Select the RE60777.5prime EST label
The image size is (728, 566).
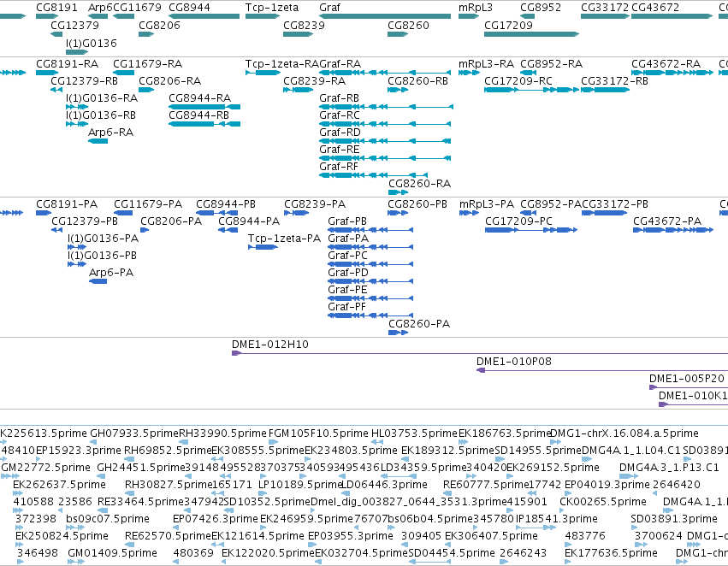point(486,485)
